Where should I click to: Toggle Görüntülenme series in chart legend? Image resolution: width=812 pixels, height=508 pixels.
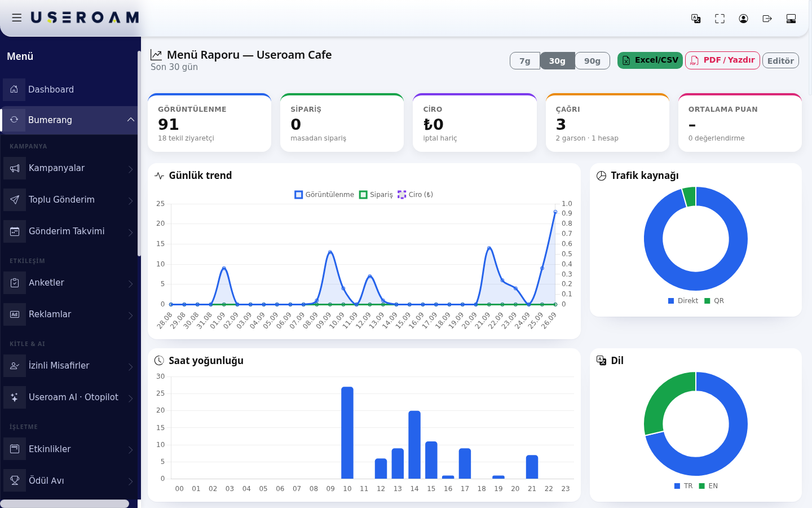[324, 195]
